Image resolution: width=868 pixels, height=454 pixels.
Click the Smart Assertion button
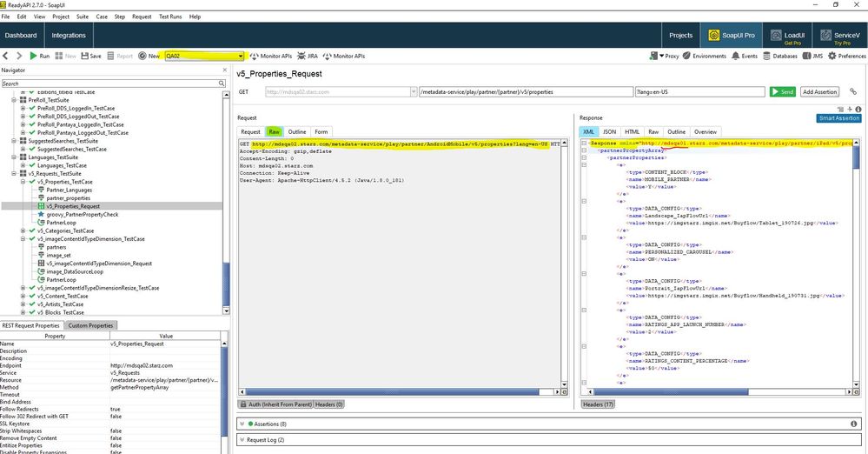pos(838,118)
